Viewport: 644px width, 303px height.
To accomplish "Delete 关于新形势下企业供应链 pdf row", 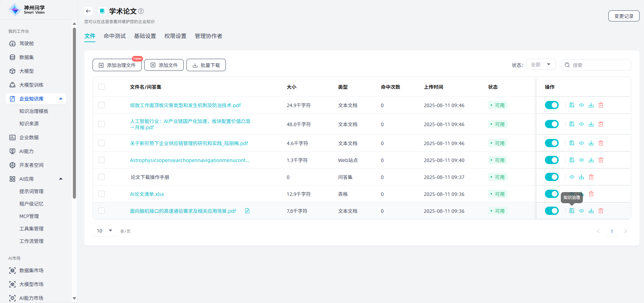I will click(601, 143).
